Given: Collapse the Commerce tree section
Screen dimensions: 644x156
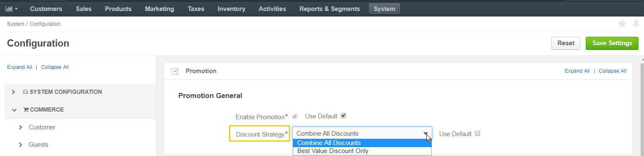Looking at the screenshot, I should 14,110.
